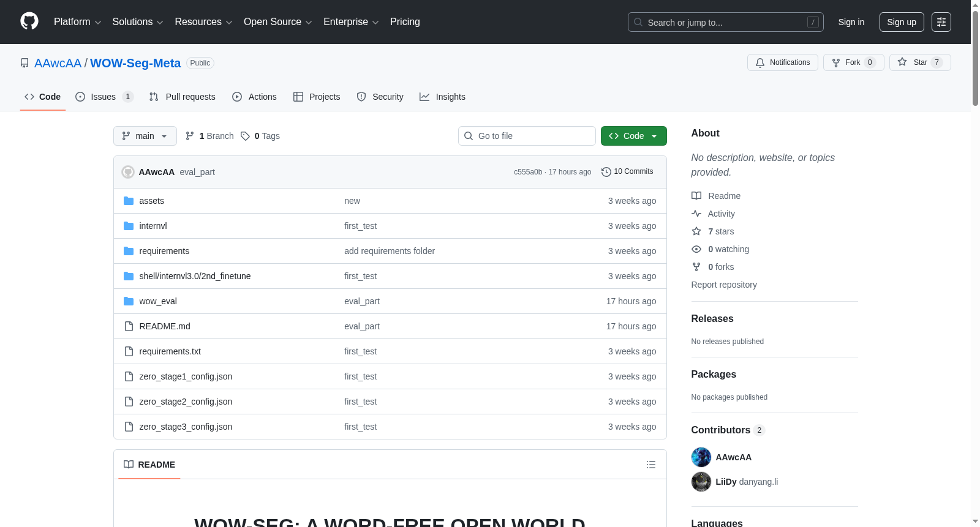Expand the Enterprise menu
Image resolution: width=980 pixels, height=527 pixels.
click(351, 22)
